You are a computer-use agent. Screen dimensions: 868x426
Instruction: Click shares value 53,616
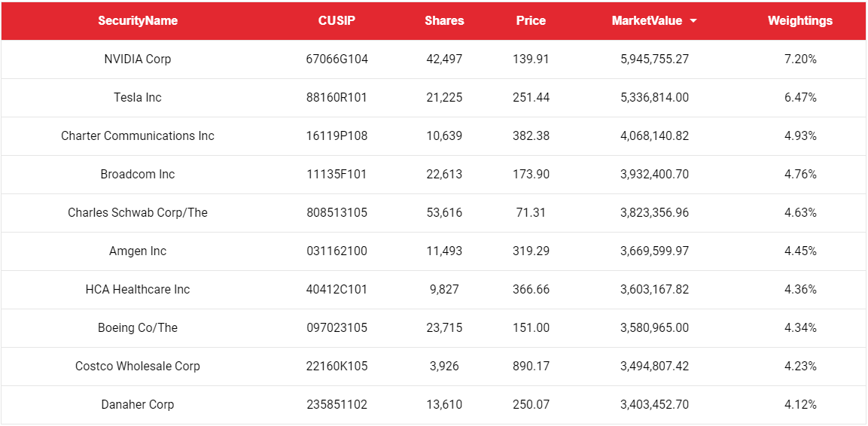(444, 212)
